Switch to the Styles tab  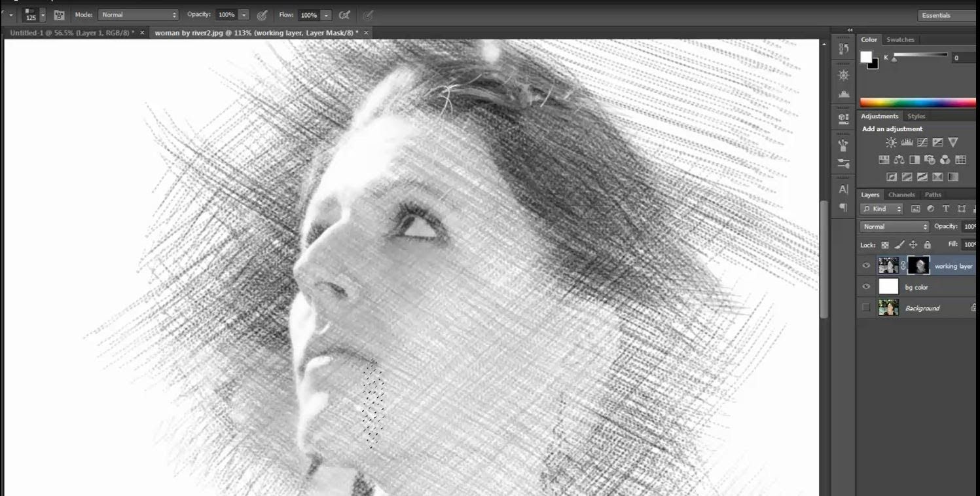[x=916, y=115]
